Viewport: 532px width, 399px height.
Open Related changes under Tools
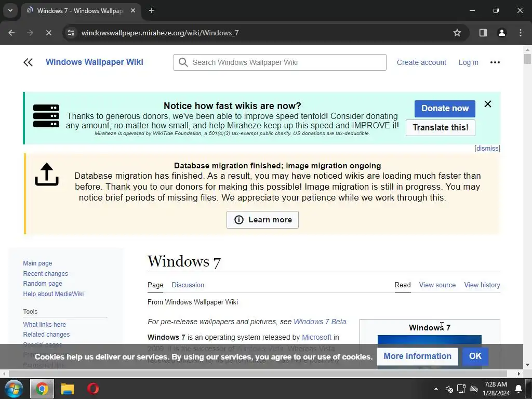coord(46,335)
